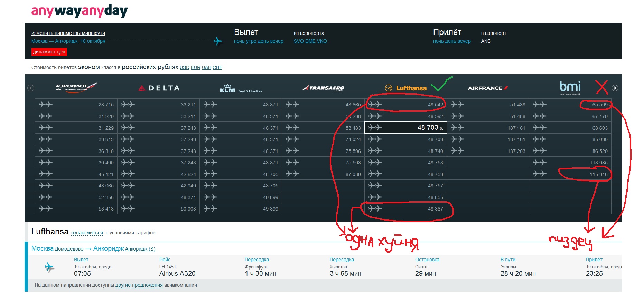
Task: Click the planes icon beside price 48 855
Action: [x=375, y=197]
